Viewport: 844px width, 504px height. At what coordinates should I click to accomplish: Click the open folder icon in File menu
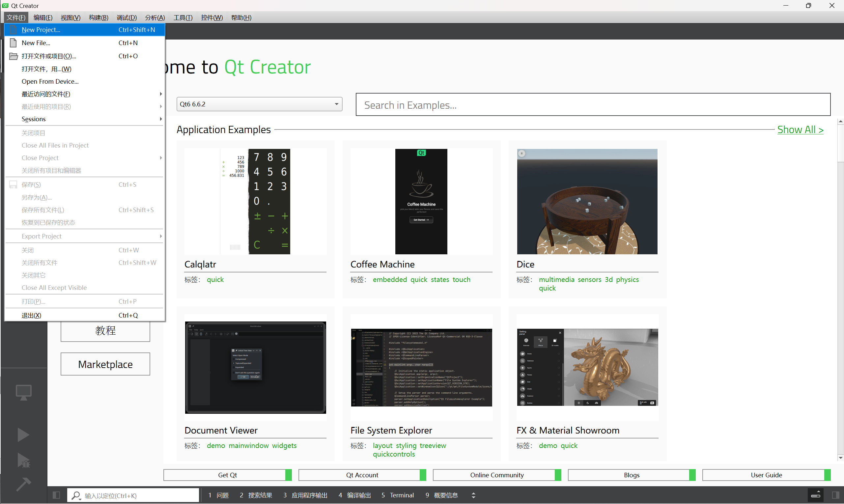[x=13, y=56]
